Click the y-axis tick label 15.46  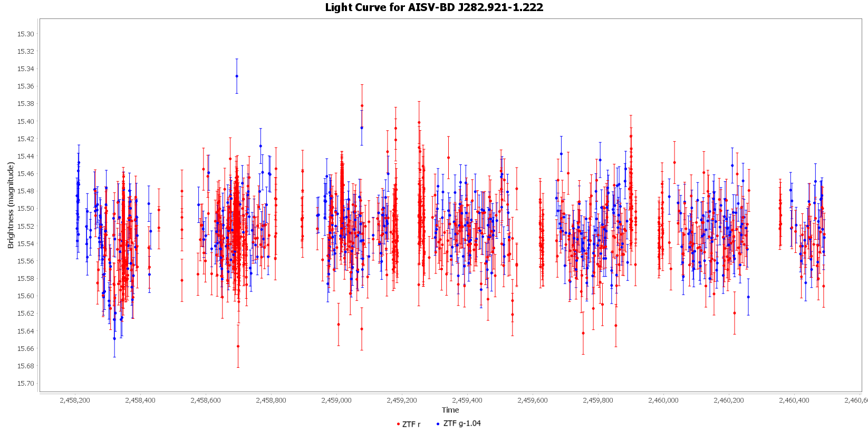pos(25,174)
